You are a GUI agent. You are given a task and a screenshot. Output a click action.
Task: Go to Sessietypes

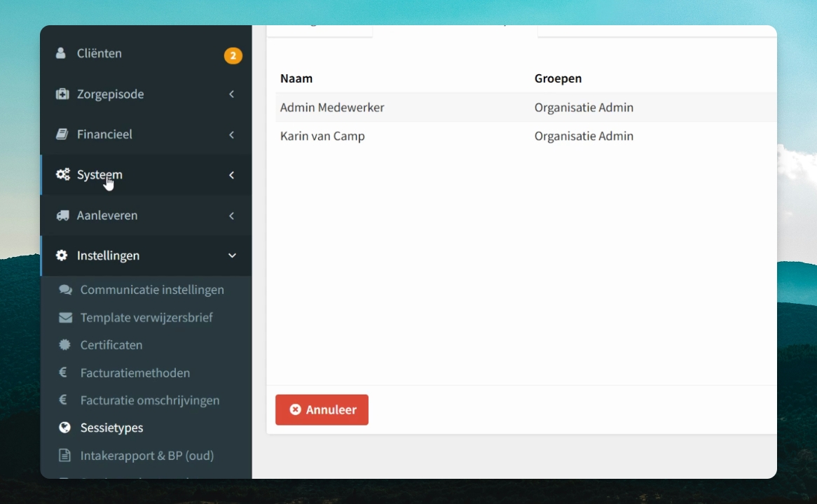pyautogui.click(x=111, y=428)
